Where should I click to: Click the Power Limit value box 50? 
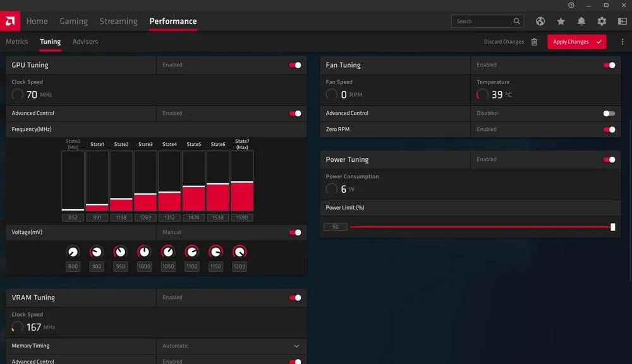point(336,227)
